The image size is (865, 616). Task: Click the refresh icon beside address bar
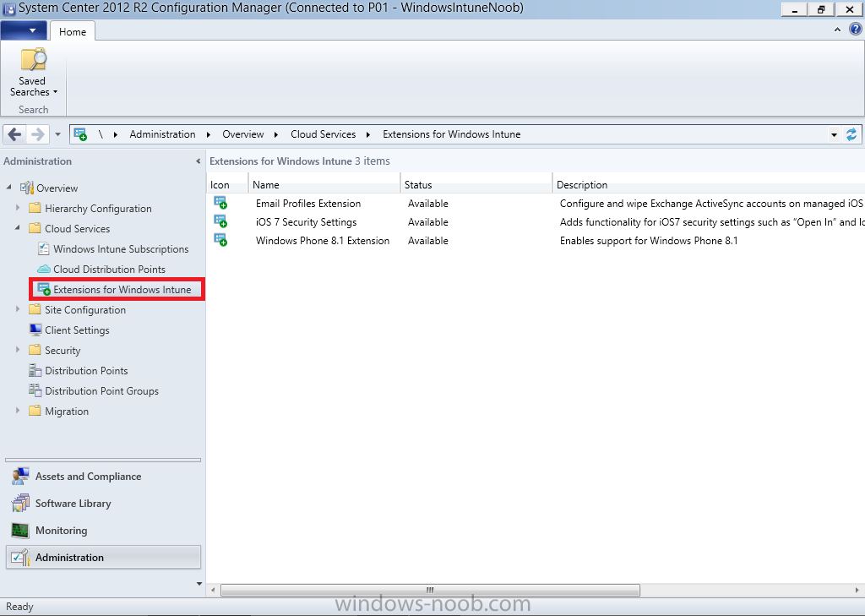pyautogui.click(x=851, y=134)
